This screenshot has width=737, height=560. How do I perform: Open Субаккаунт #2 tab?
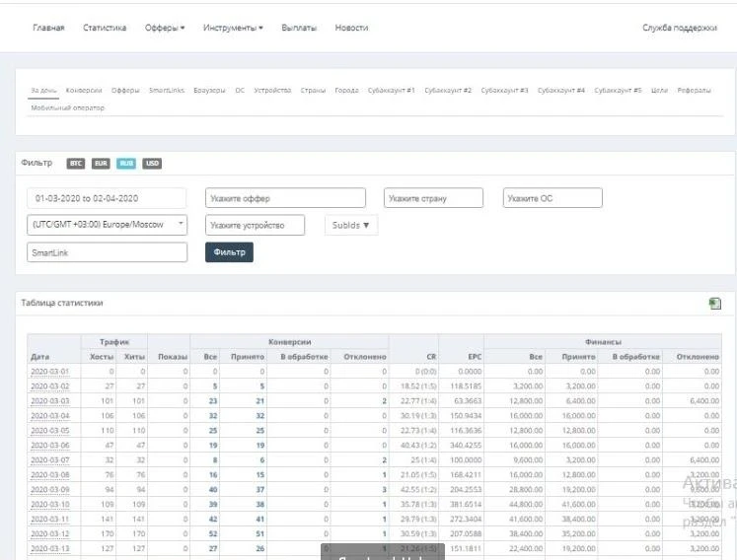[448, 90]
